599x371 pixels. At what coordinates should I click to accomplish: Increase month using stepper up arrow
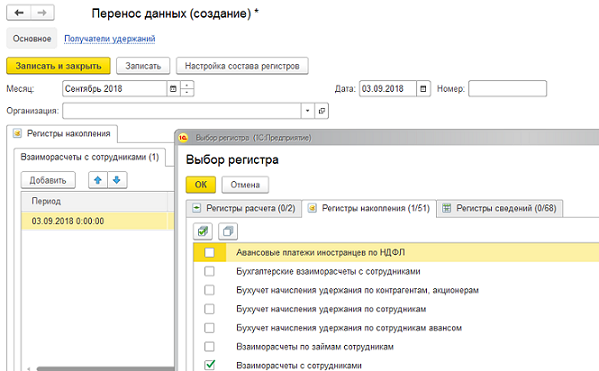pos(187,85)
